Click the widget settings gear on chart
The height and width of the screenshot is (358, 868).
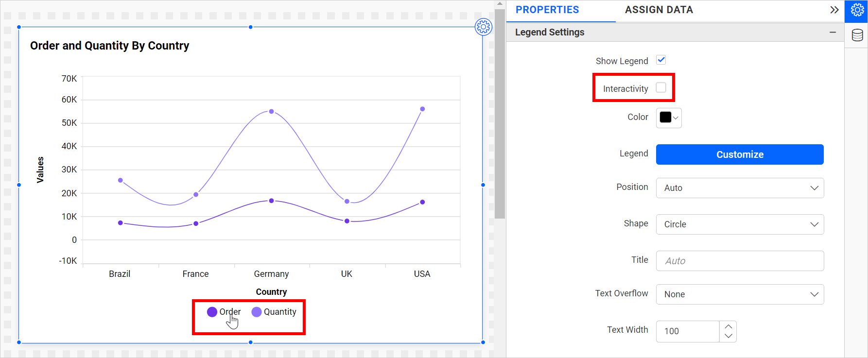tap(483, 27)
